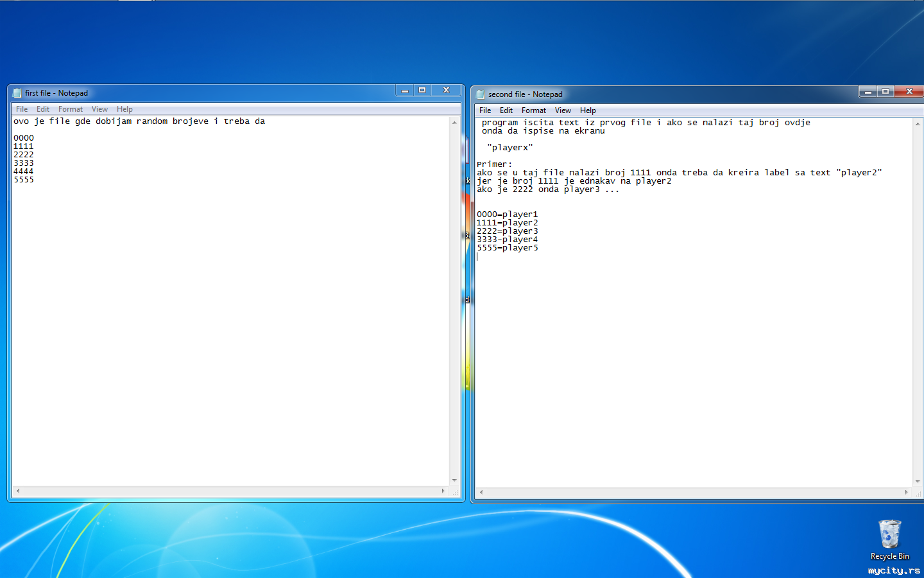Open Help menu in second file Notepad
Image resolution: width=924 pixels, height=578 pixels.
(588, 110)
